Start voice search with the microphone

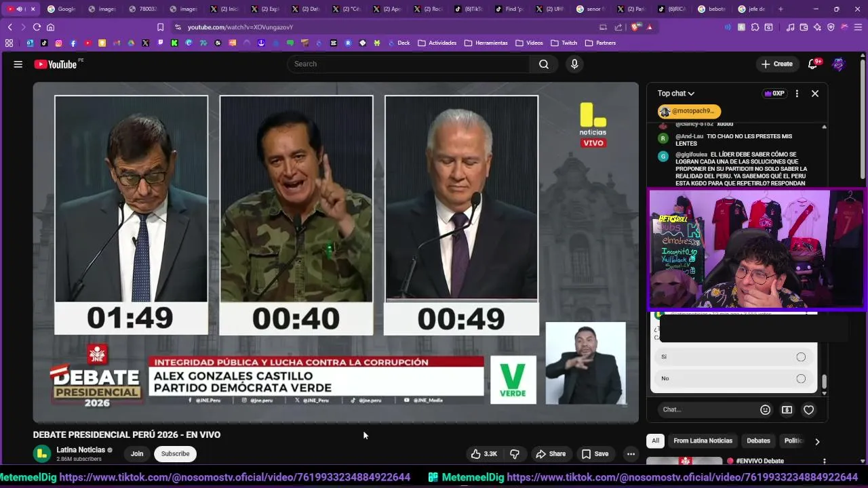574,64
